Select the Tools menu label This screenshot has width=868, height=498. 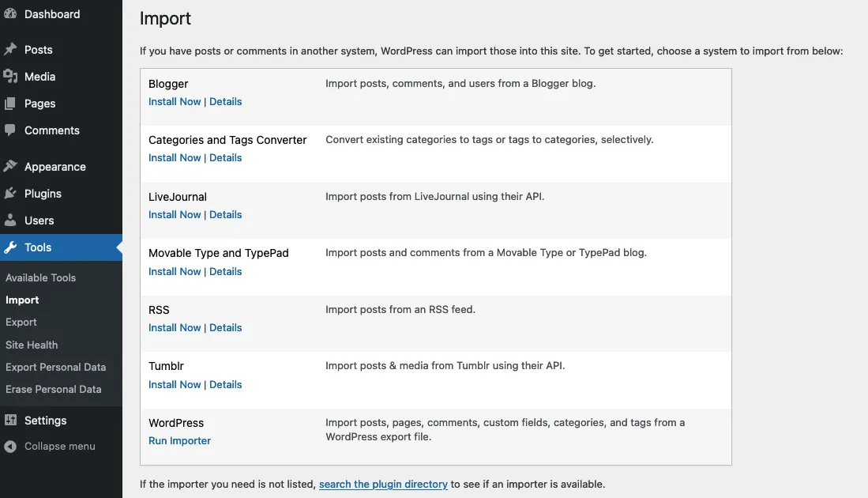[38, 247]
